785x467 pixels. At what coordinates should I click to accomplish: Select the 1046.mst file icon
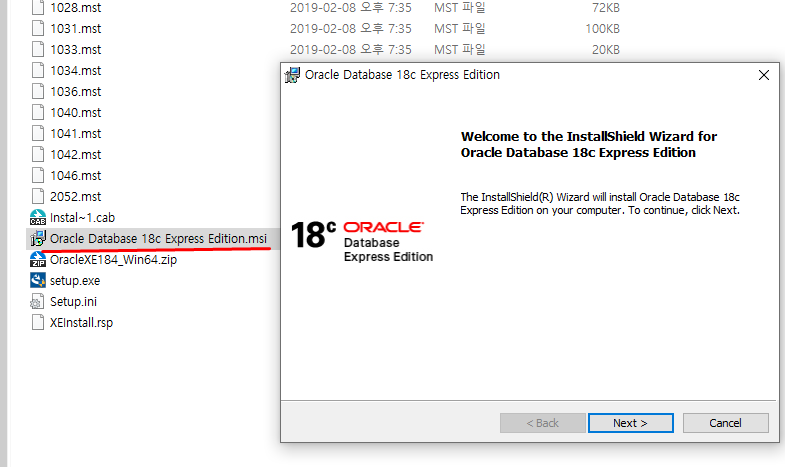[x=38, y=176]
